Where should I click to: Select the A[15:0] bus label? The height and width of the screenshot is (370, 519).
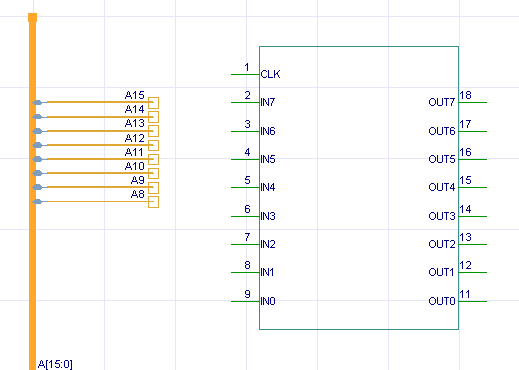coord(55,364)
